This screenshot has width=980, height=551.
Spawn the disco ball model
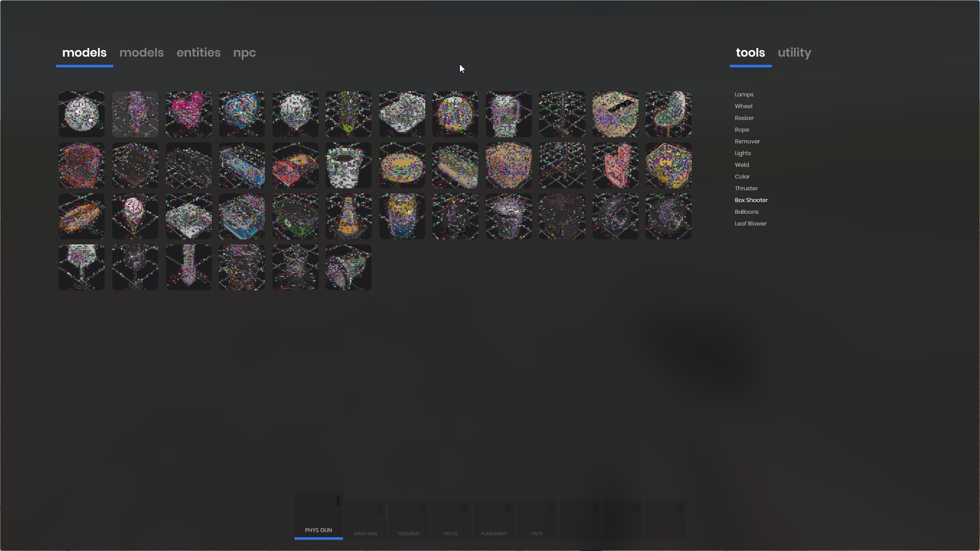pyautogui.click(x=81, y=114)
